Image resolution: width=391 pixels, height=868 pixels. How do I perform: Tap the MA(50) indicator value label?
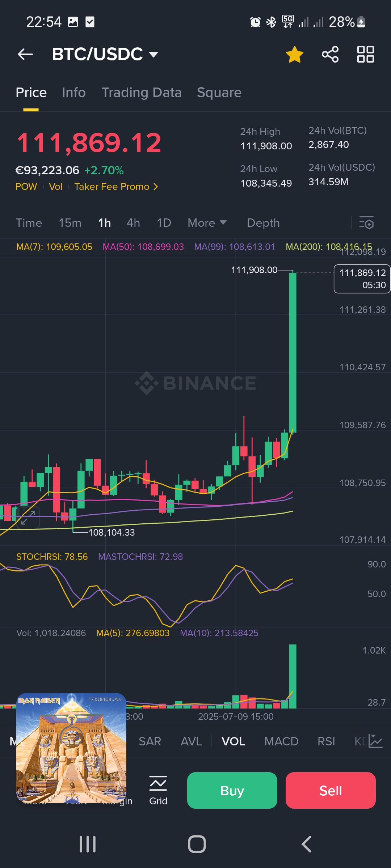(x=143, y=247)
